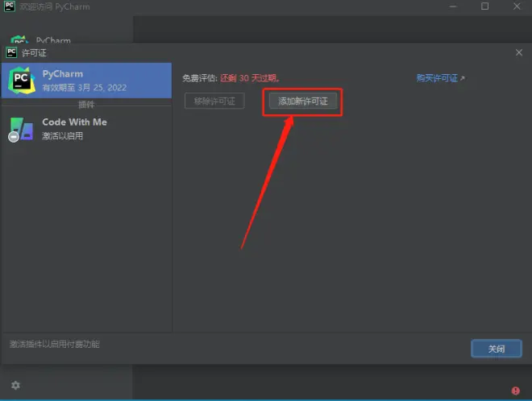
Task: Click the 激活插件以启用付费功能 text
Action: pyautogui.click(x=54, y=344)
